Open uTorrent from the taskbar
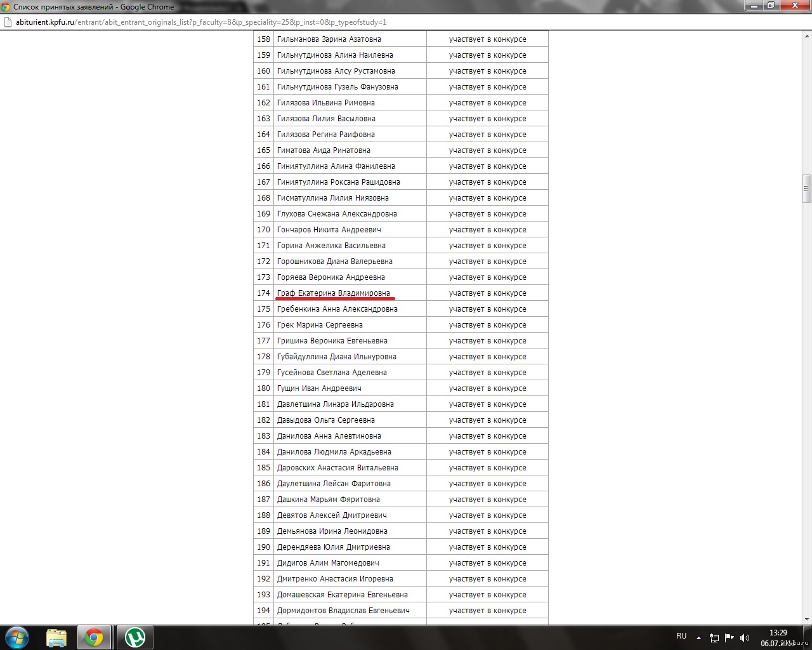 (134, 637)
